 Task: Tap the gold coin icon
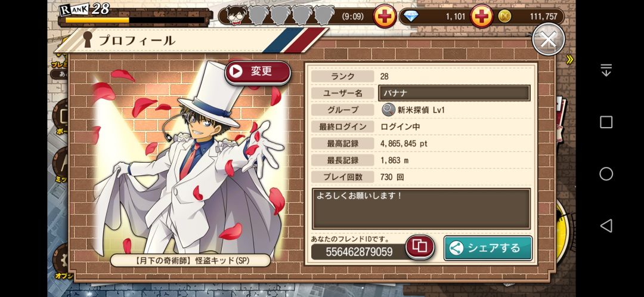(504, 17)
